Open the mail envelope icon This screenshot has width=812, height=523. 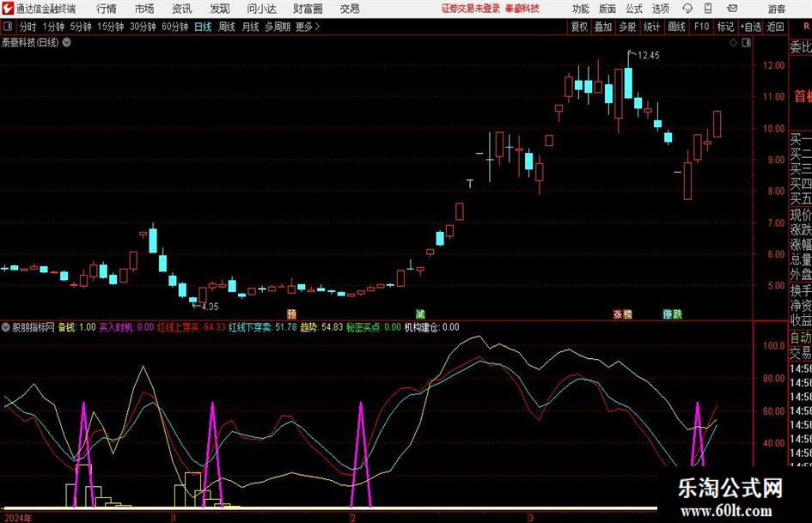click(732, 9)
